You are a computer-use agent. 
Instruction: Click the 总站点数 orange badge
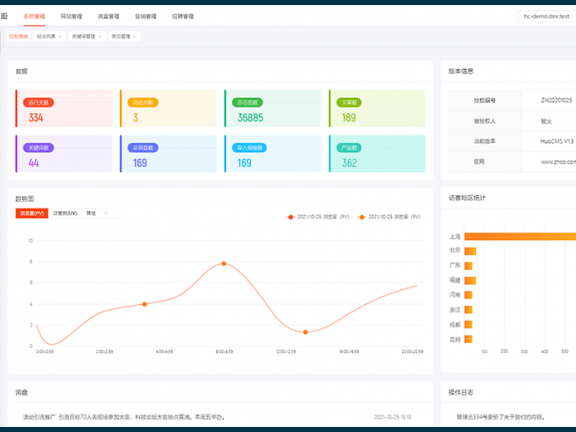[143, 102]
